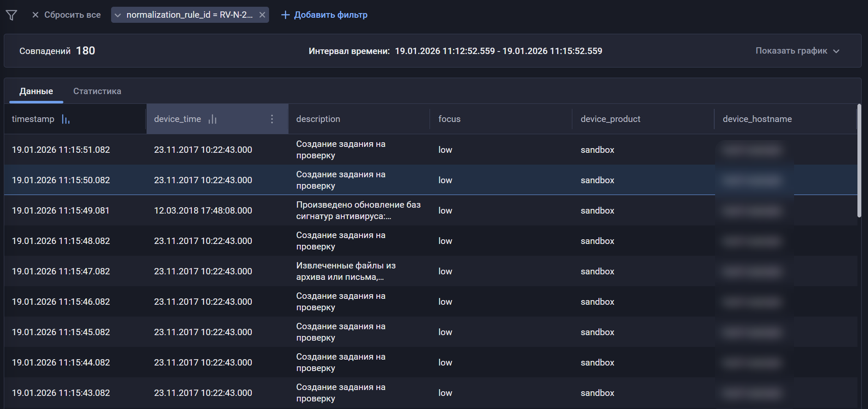The image size is (868, 409).
Task: Click the device_time column sort icon
Action: (x=212, y=119)
